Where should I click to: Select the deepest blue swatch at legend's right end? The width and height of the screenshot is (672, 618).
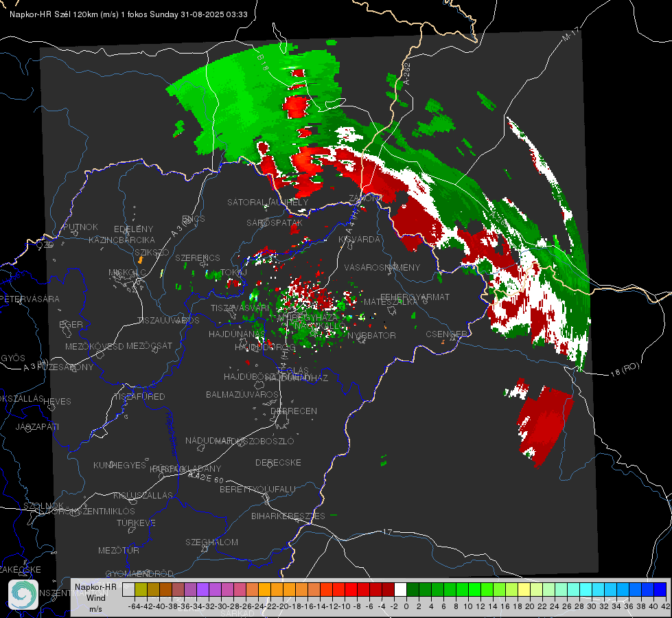(x=660, y=589)
